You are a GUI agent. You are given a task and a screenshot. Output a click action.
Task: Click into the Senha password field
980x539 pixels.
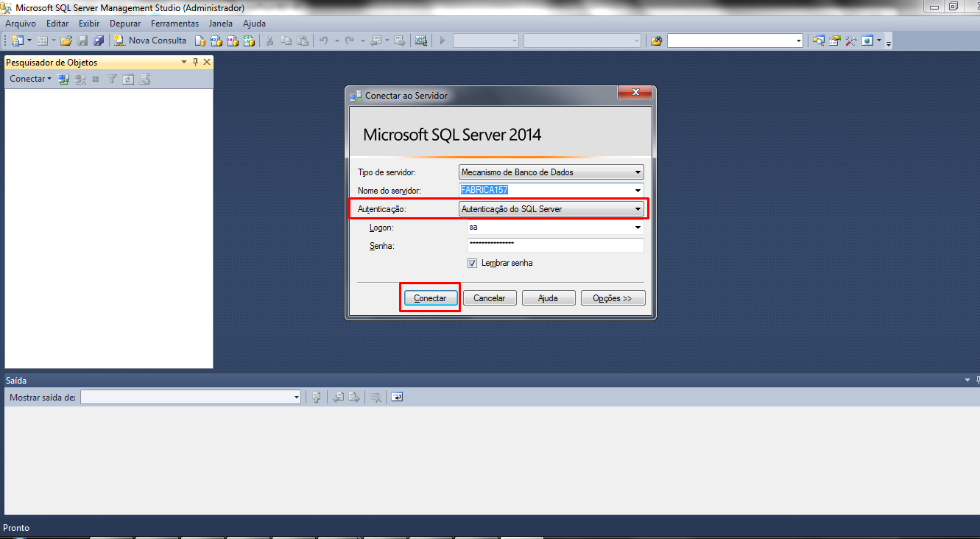555,245
